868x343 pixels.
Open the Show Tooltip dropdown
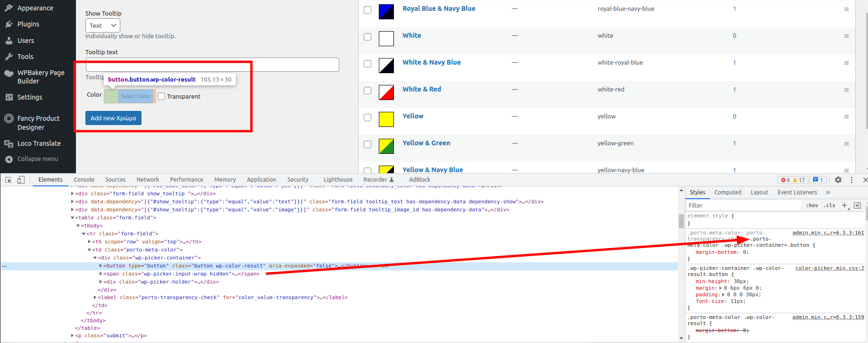[103, 25]
